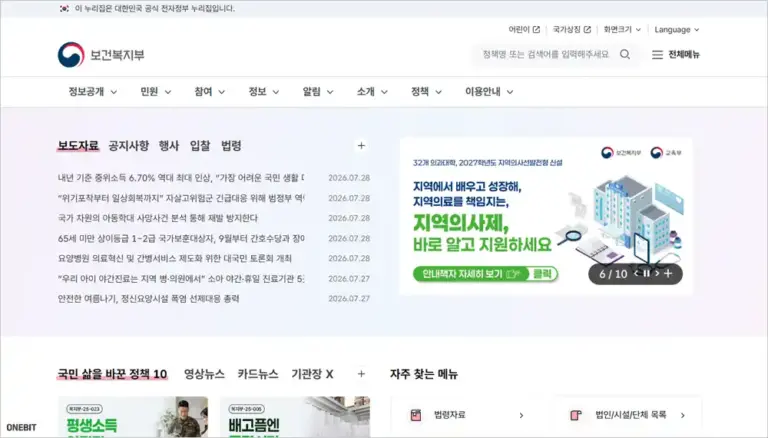Click the plus icon beside 기관장 X

pyautogui.click(x=361, y=374)
